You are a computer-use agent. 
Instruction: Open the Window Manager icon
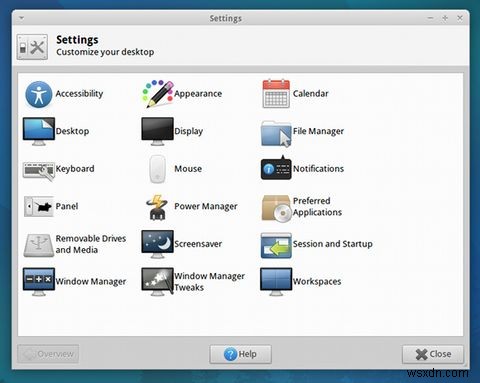[39, 282]
